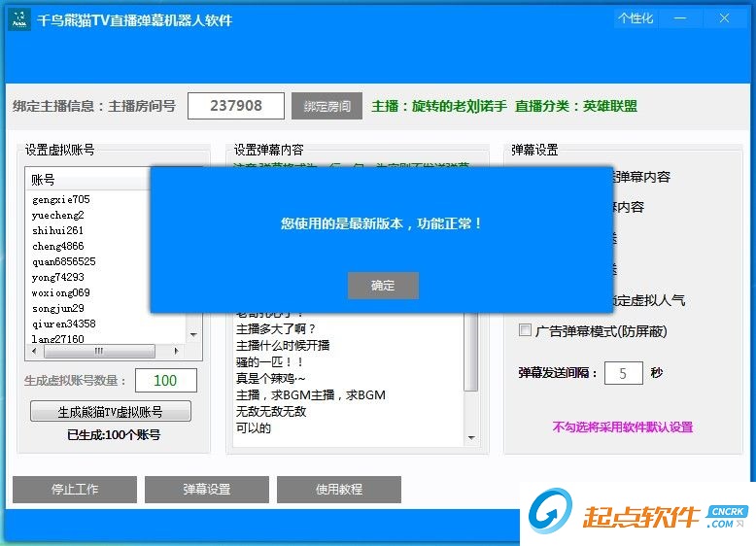Select account cheng4866
Viewport: 756px width, 546px height.
pos(58,246)
